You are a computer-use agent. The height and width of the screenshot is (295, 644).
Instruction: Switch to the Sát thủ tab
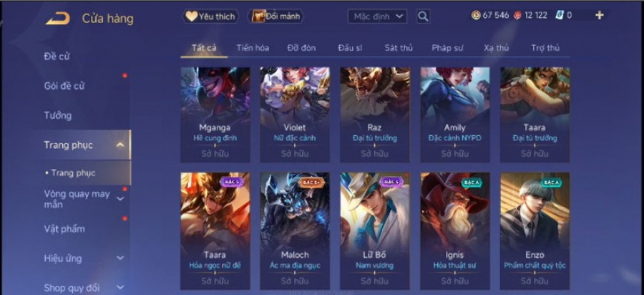[x=399, y=48]
